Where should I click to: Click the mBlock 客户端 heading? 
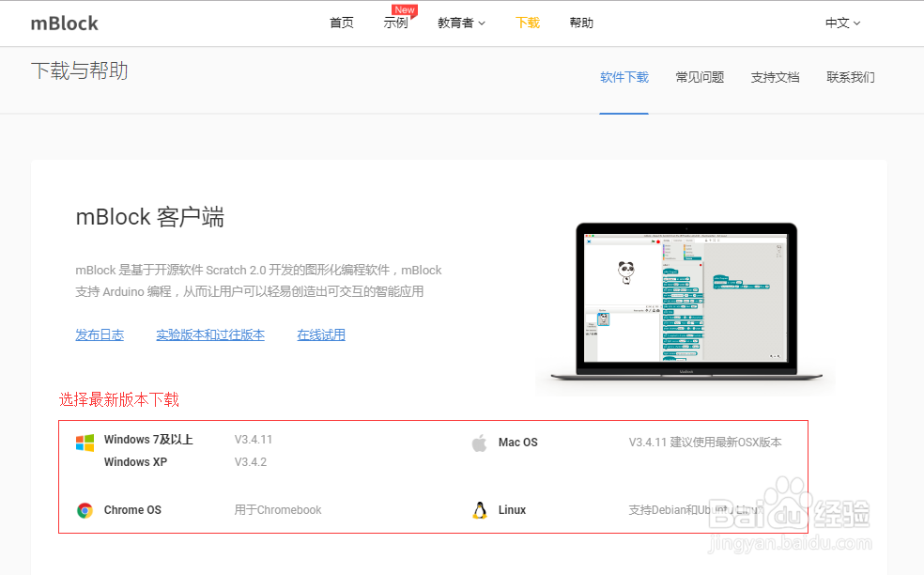pyautogui.click(x=149, y=217)
